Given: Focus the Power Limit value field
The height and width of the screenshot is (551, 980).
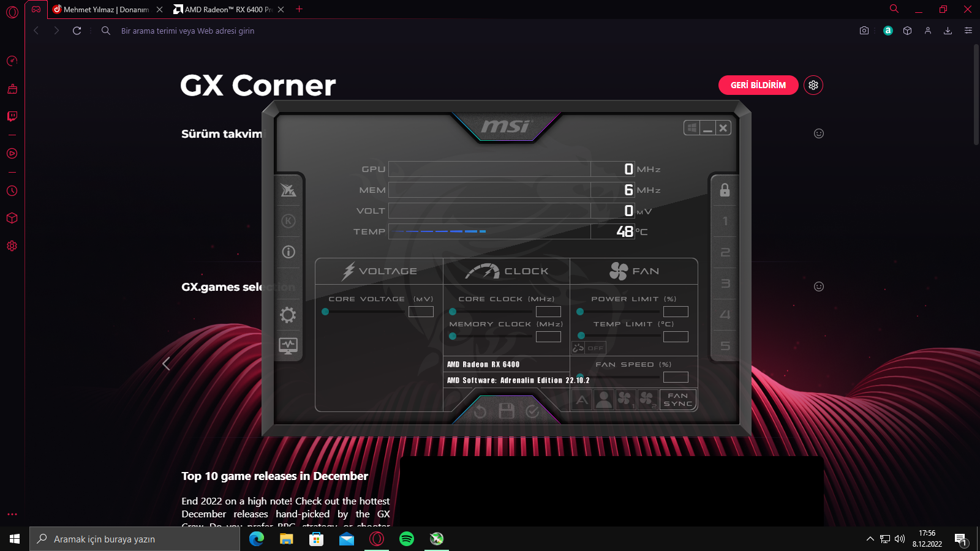Looking at the screenshot, I should [676, 312].
